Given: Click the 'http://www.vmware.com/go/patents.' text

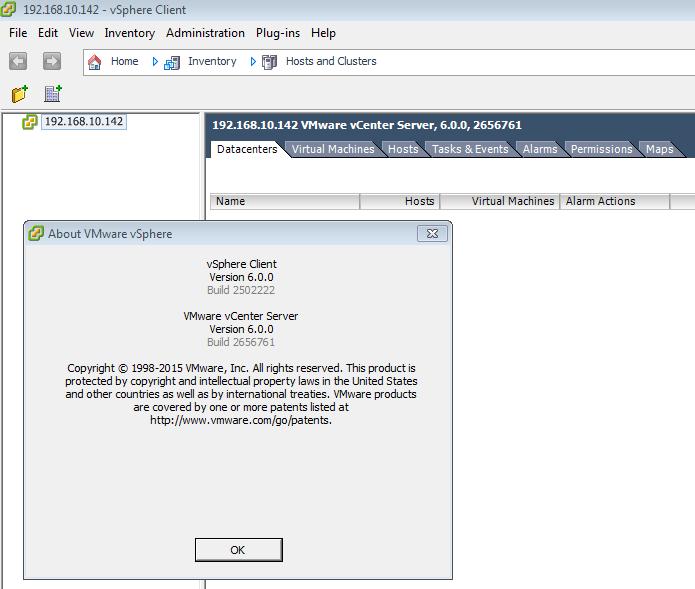Looking at the screenshot, I should 241,420.
